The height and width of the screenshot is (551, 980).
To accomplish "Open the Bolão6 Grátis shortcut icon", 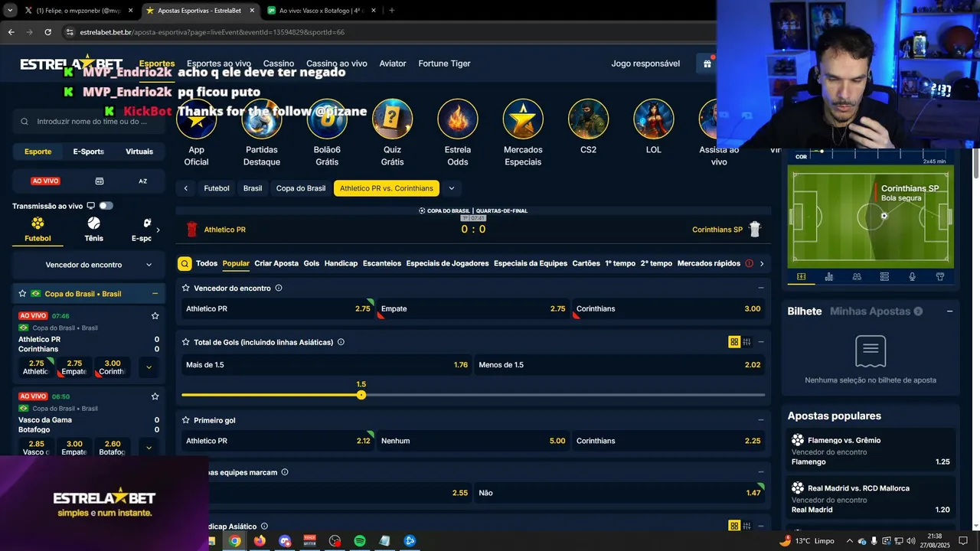I will point(327,119).
